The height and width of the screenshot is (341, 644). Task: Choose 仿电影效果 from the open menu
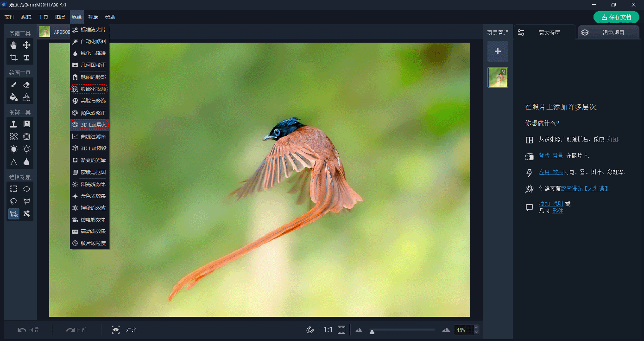(90, 219)
